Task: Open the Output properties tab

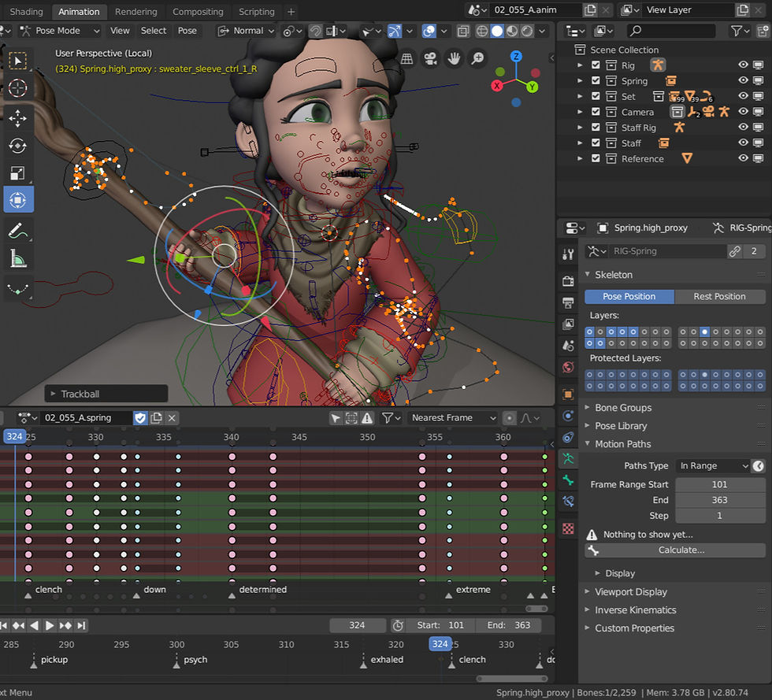Action: click(x=568, y=302)
